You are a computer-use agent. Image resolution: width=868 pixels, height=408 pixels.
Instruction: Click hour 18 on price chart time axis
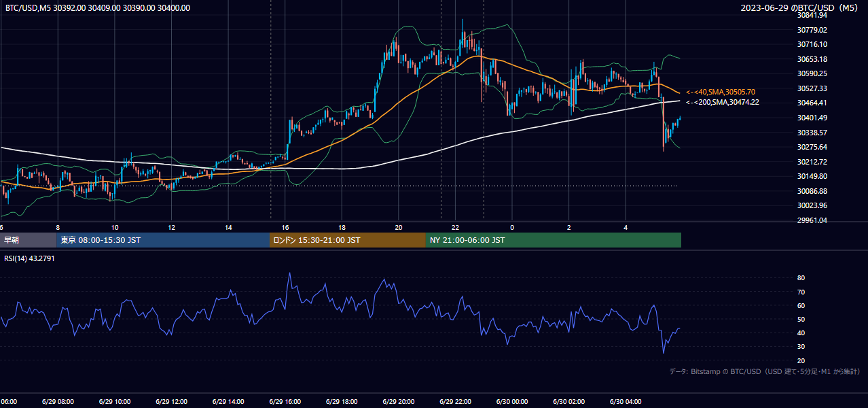[x=342, y=228]
